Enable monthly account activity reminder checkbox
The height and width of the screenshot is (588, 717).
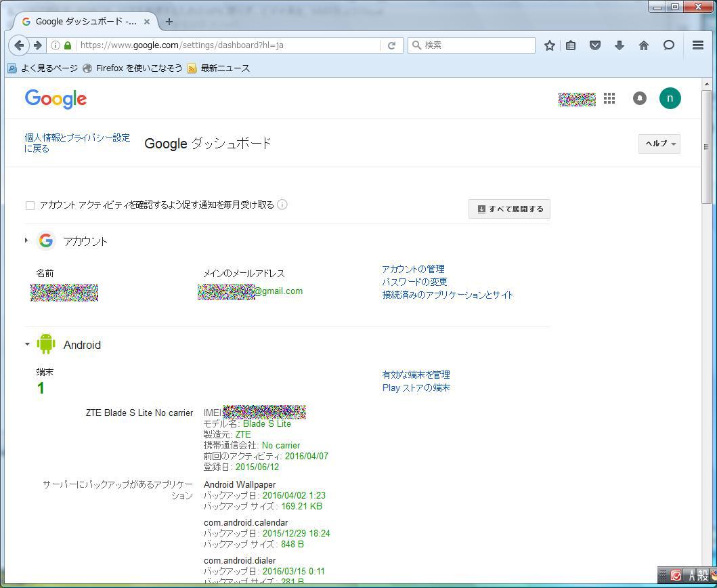coord(30,205)
